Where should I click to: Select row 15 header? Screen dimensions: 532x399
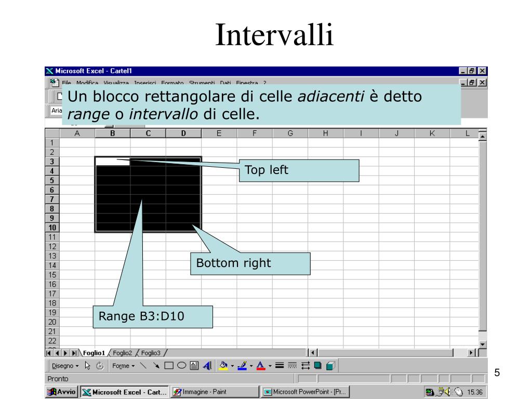pyautogui.click(x=52, y=275)
